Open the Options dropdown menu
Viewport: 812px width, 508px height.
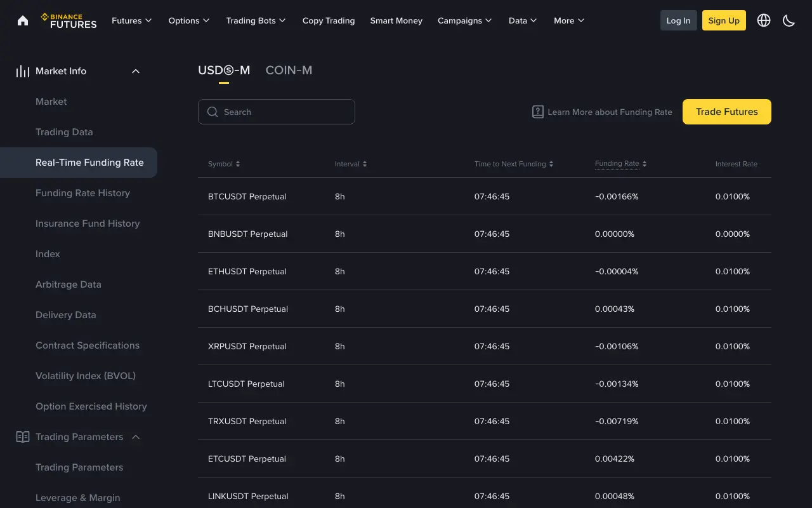coord(189,20)
